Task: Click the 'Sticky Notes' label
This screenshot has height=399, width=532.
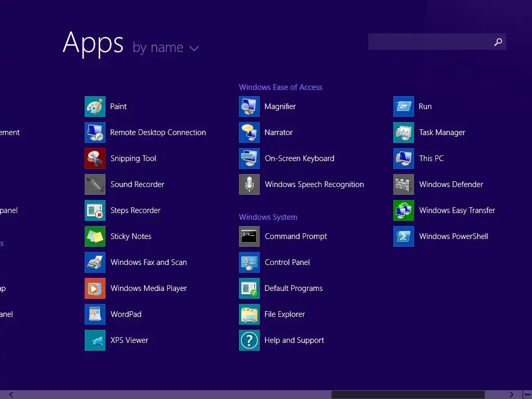Action: [131, 236]
